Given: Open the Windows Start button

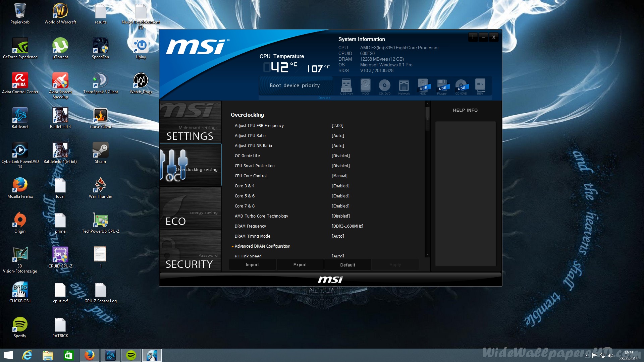Looking at the screenshot, I should pyautogui.click(x=8, y=355).
